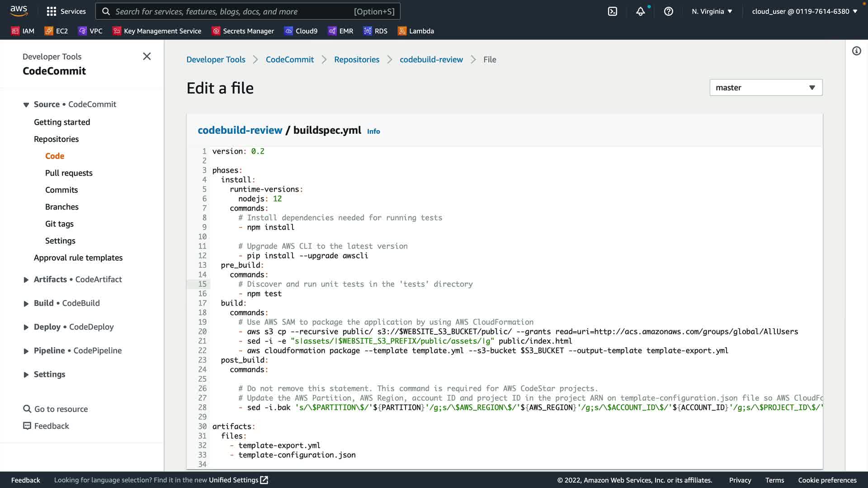This screenshot has height=488, width=868.
Task: Expand the Pipeline CodePipeline section
Action: 26,351
